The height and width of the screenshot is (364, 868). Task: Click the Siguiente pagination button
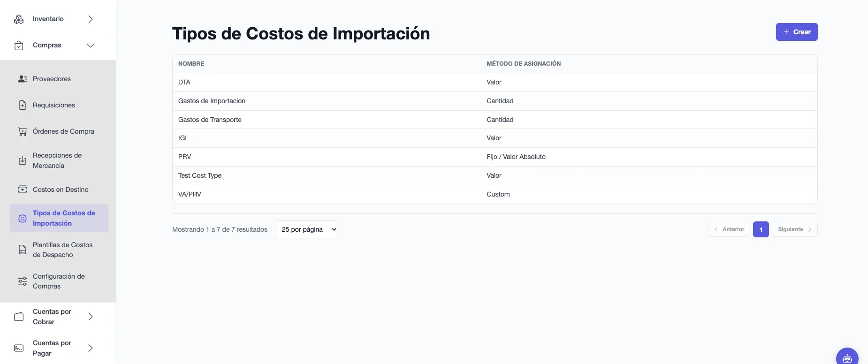(x=795, y=229)
